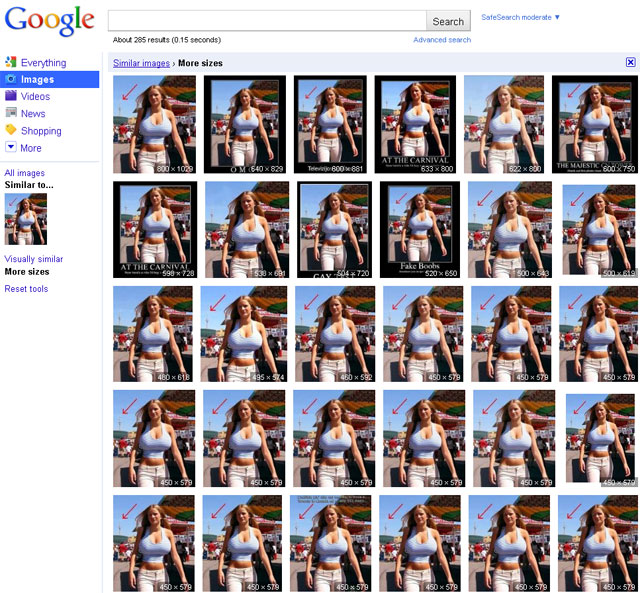Screen dimensions: 640x593
Task: Click the Google logo
Action: (49, 21)
